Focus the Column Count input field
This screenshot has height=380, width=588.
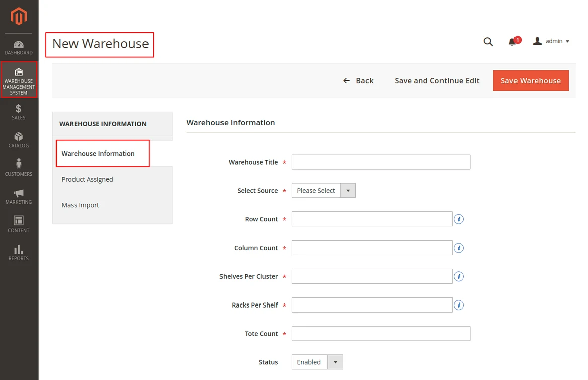point(372,248)
